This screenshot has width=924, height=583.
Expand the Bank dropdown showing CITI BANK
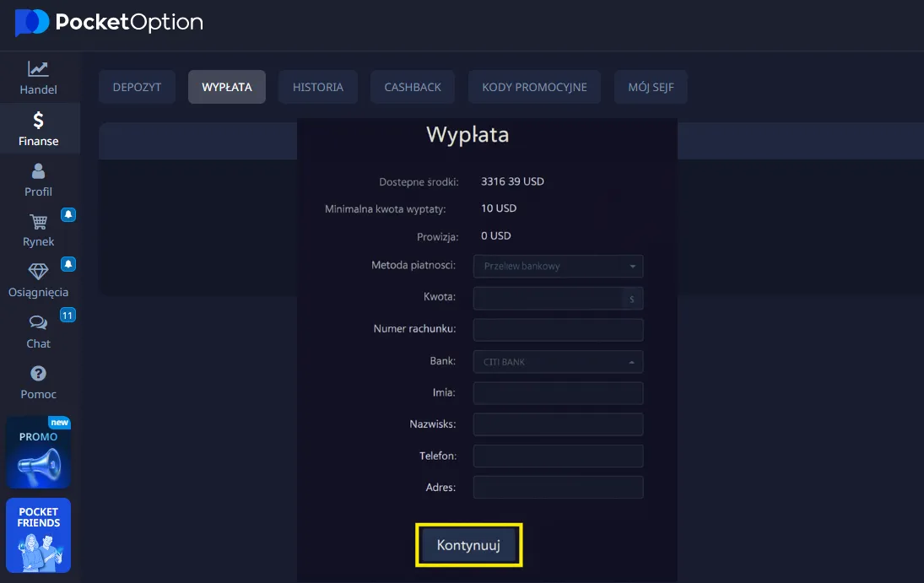[x=558, y=362]
